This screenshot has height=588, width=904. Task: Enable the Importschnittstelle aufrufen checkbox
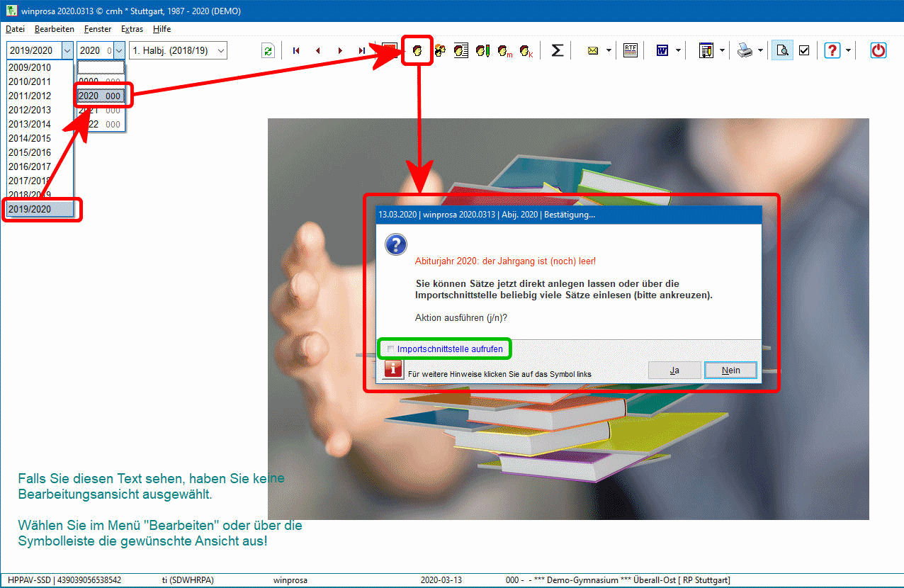[390, 349]
